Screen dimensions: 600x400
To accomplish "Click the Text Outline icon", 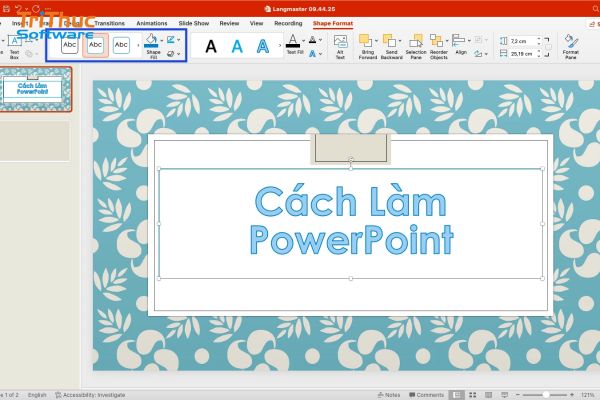I will pyautogui.click(x=313, y=39).
